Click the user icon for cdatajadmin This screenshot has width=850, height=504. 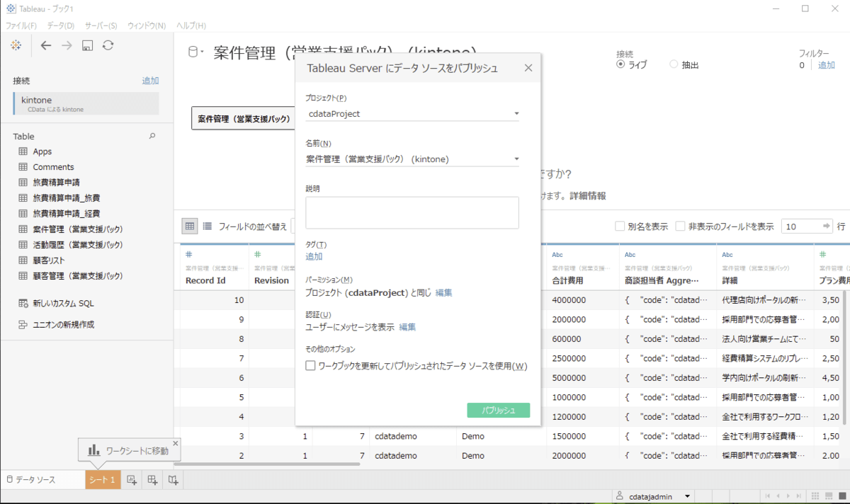[620, 496]
